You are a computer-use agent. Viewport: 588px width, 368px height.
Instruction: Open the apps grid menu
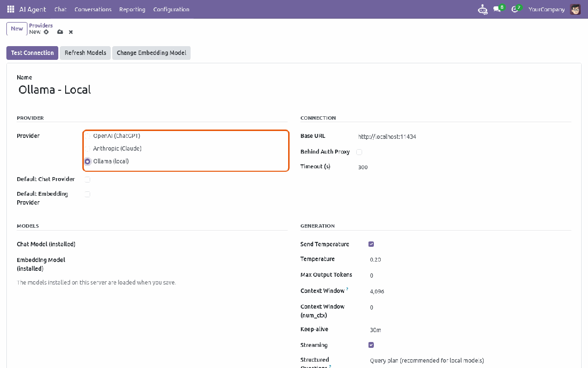[11, 9]
